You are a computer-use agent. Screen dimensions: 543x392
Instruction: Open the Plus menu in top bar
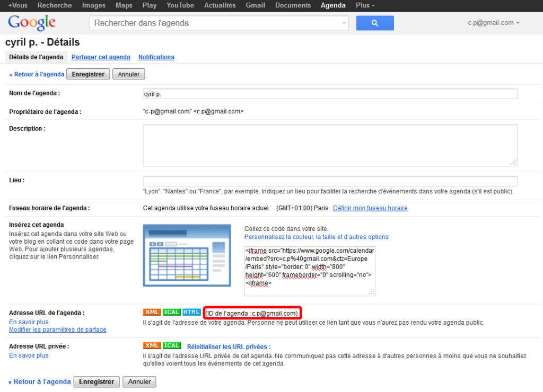tap(365, 5)
